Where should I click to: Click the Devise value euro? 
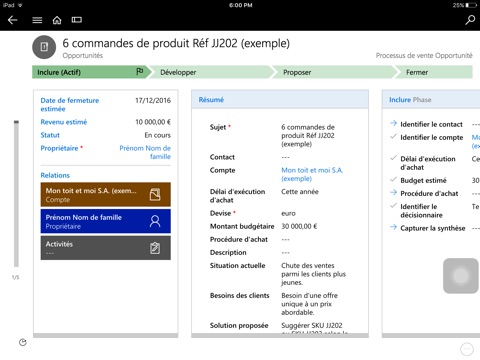point(288,213)
